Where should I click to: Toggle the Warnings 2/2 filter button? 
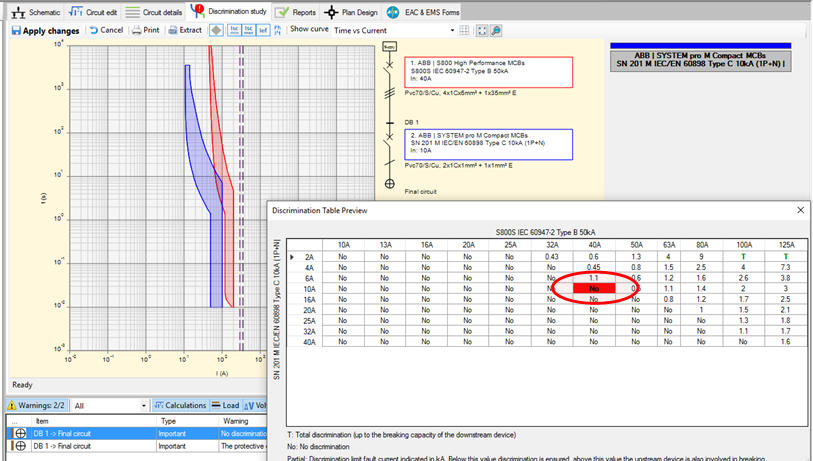pyautogui.click(x=36, y=406)
